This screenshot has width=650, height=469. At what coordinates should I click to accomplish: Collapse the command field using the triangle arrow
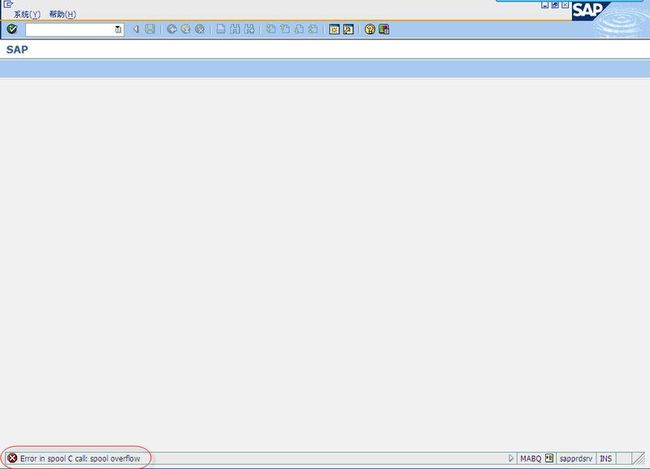point(136,29)
